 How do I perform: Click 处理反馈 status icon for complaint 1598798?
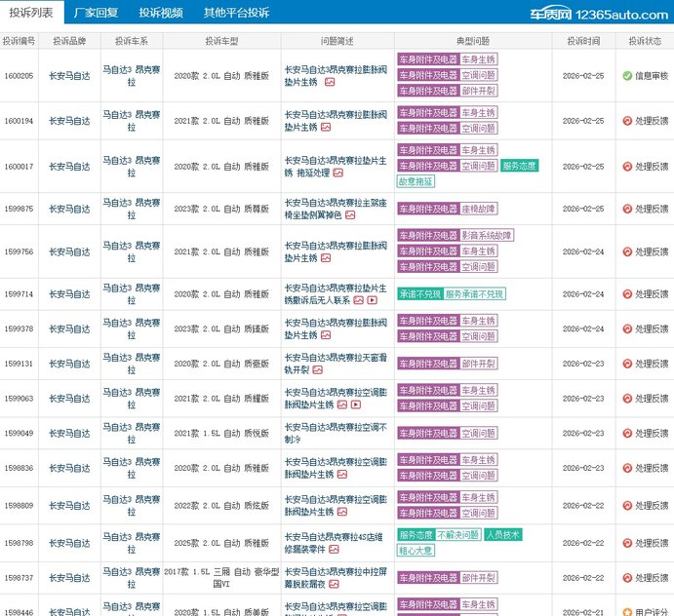627,543
